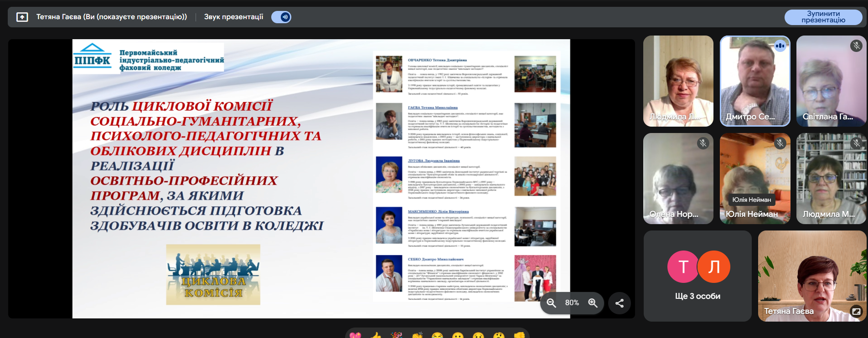Select Дмитро Се... participant video tile
This screenshot has width=868, height=338.
point(755,81)
